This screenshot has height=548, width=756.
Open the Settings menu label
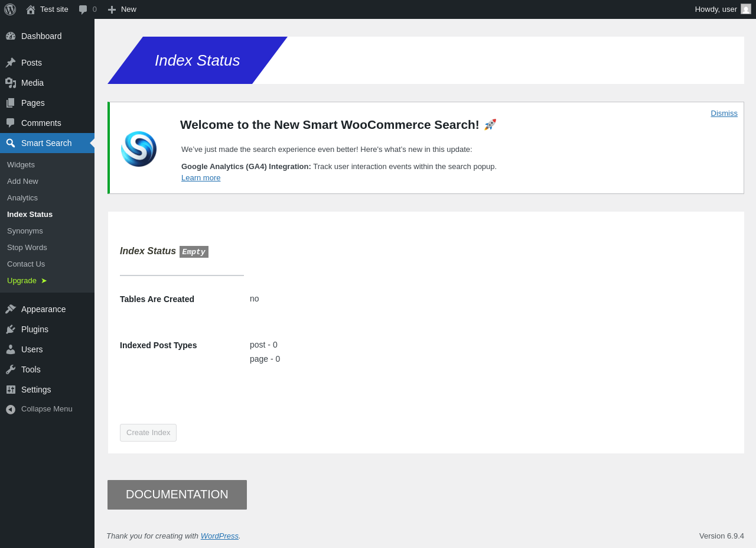tap(36, 390)
